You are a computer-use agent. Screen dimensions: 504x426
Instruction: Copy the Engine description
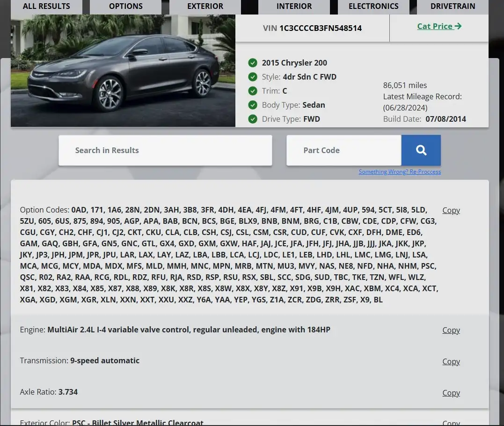tap(451, 330)
